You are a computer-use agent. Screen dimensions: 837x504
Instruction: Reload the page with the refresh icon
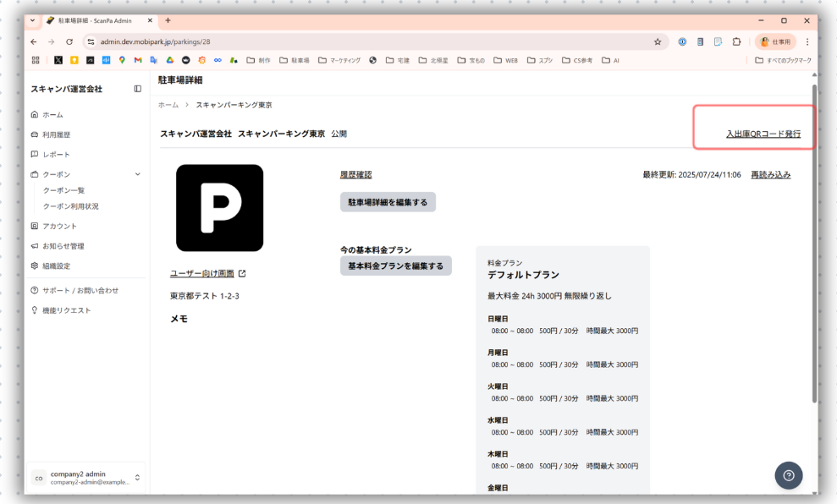69,41
